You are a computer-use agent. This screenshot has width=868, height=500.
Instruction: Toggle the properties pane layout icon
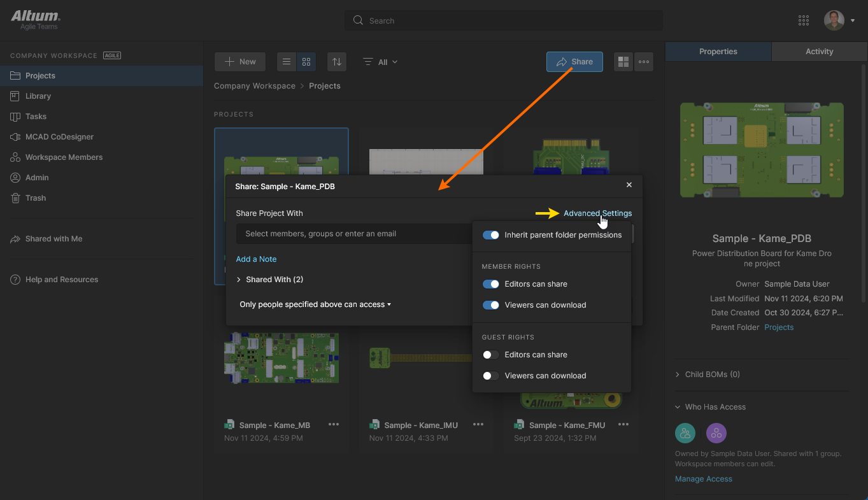[x=623, y=62]
